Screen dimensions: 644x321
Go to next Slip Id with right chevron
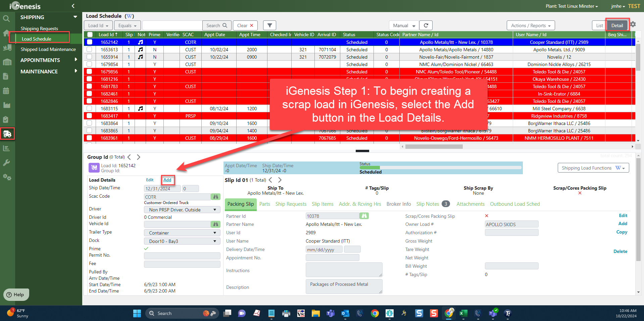[x=280, y=180]
